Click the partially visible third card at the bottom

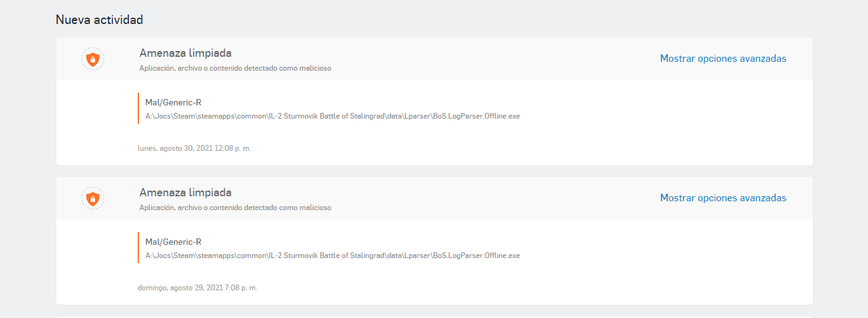tap(435, 317)
